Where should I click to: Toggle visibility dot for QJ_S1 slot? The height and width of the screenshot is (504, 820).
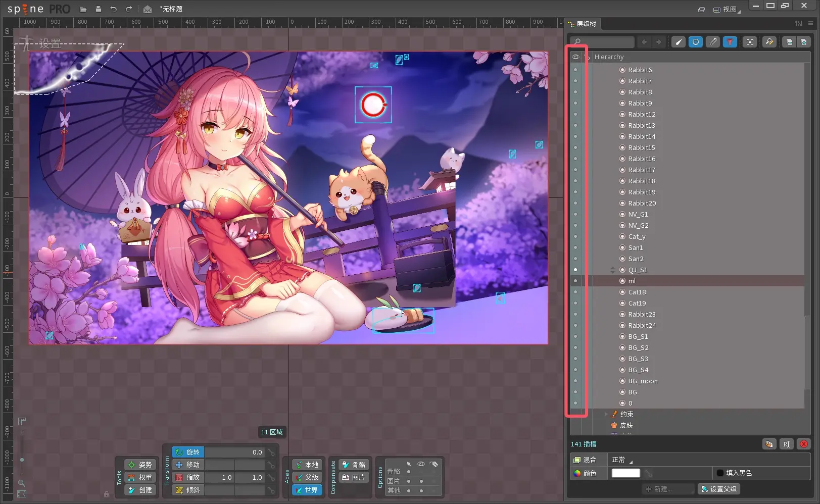[575, 270]
